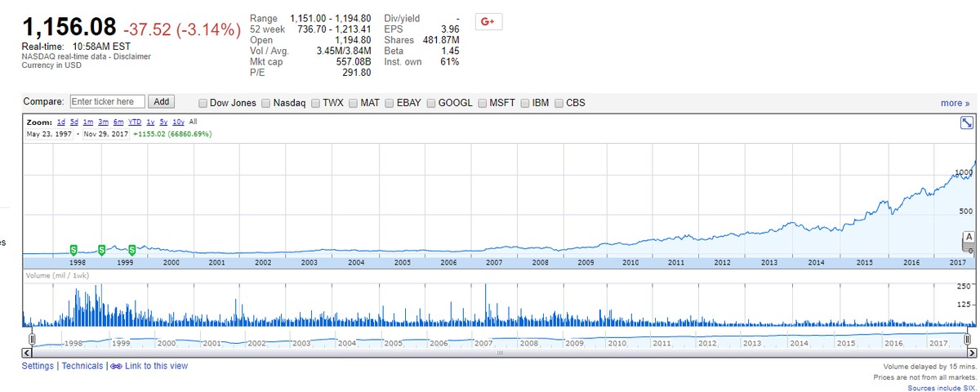Set chart zoom to 1m
This screenshot has width=980, height=392.
(89, 122)
